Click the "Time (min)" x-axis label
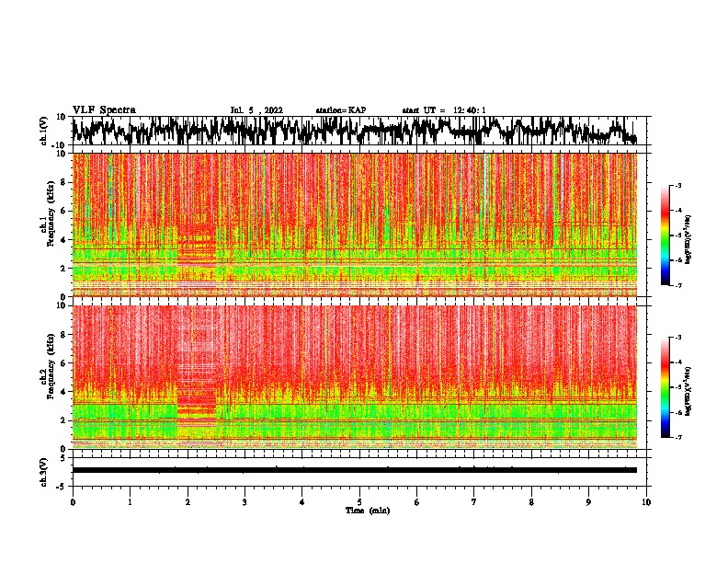 368,511
